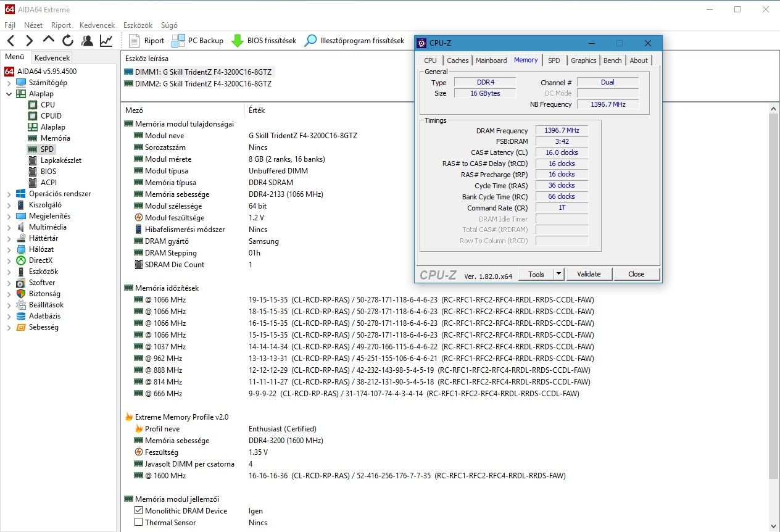Toggle Thermal Sensor checkbox
This screenshot has width=780, height=532.
tap(139, 523)
